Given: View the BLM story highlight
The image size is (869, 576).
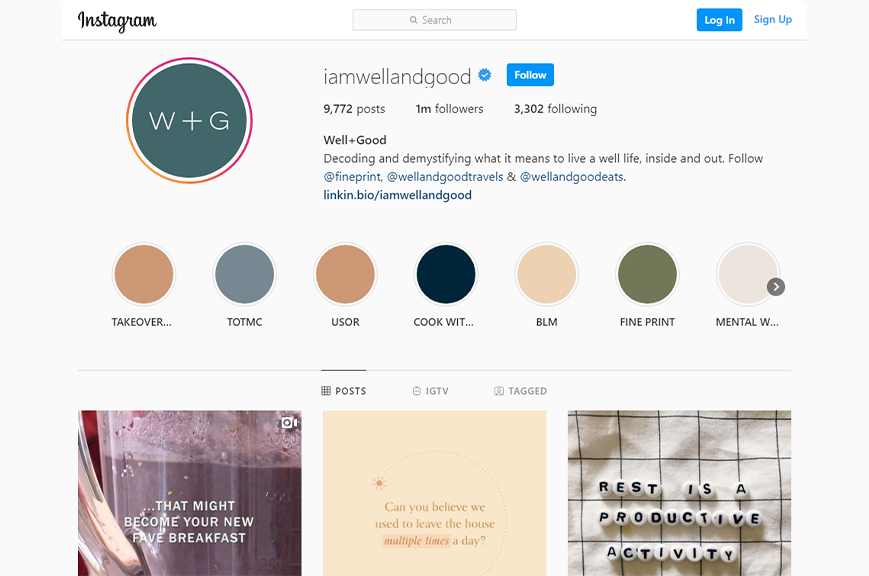Looking at the screenshot, I should [x=546, y=274].
